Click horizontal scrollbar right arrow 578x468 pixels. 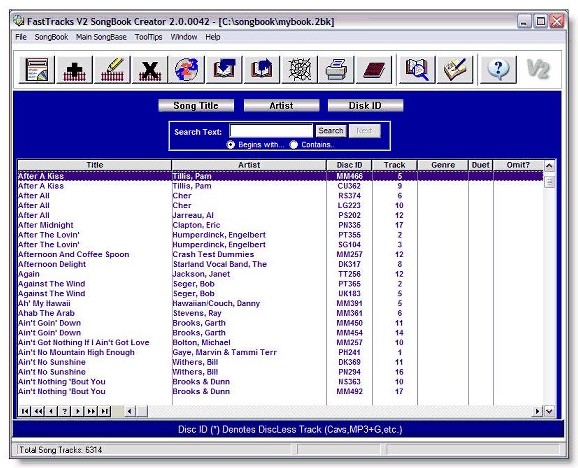pos(538,411)
